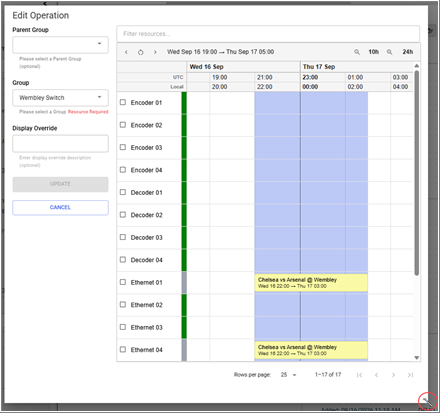Image resolution: width=440 pixels, height=413 pixels.
Task: Check the Encoder 03 checkbox
Action: [123, 147]
